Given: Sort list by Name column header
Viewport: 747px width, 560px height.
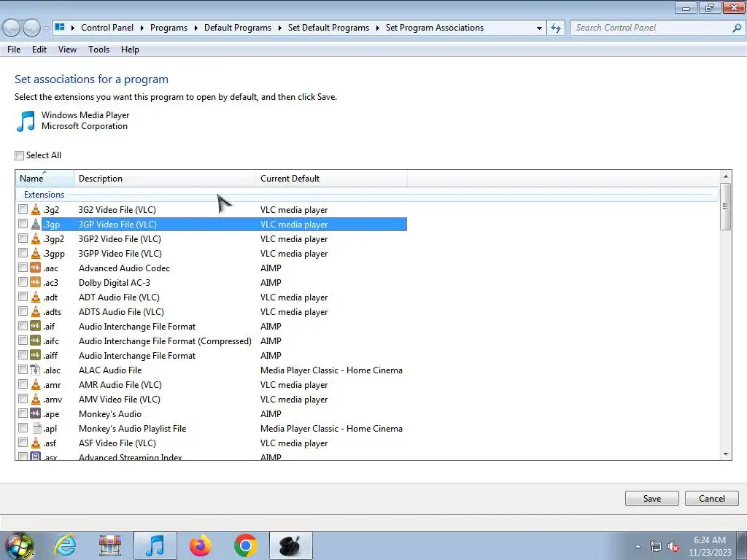Looking at the screenshot, I should pos(44,178).
